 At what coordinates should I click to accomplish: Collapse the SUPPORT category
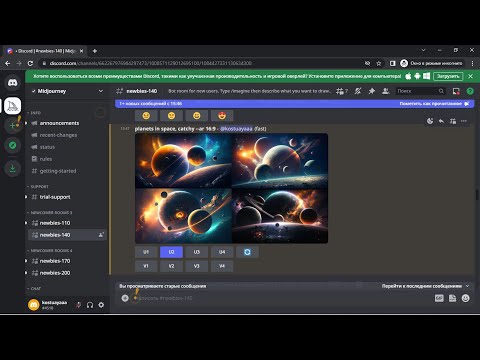coord(38,187)
